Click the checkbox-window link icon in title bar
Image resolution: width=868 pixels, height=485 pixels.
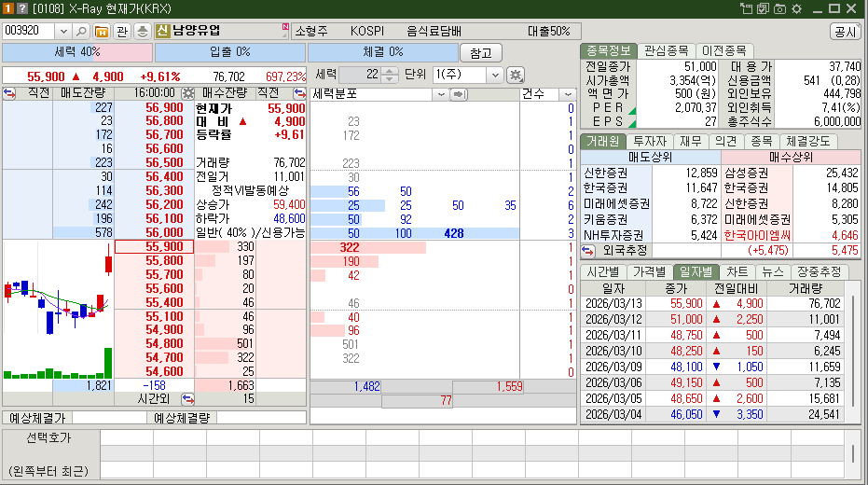(763, 8)
